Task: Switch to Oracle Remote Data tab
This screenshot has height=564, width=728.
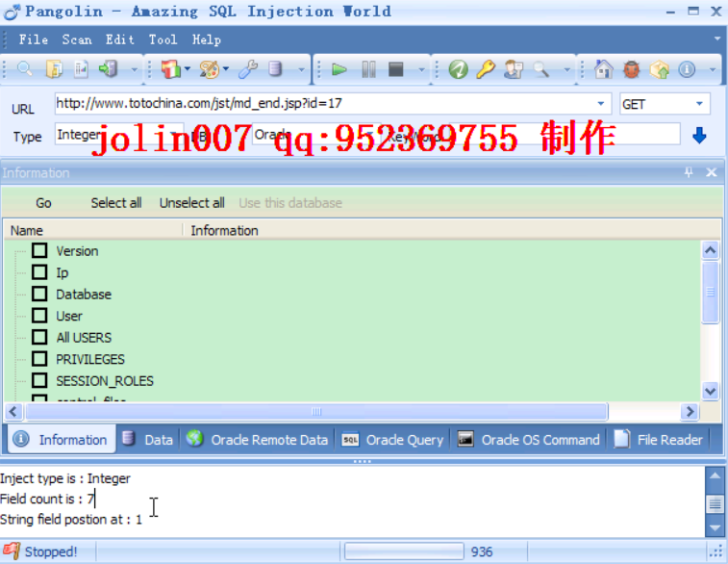Action: (257, 439)
